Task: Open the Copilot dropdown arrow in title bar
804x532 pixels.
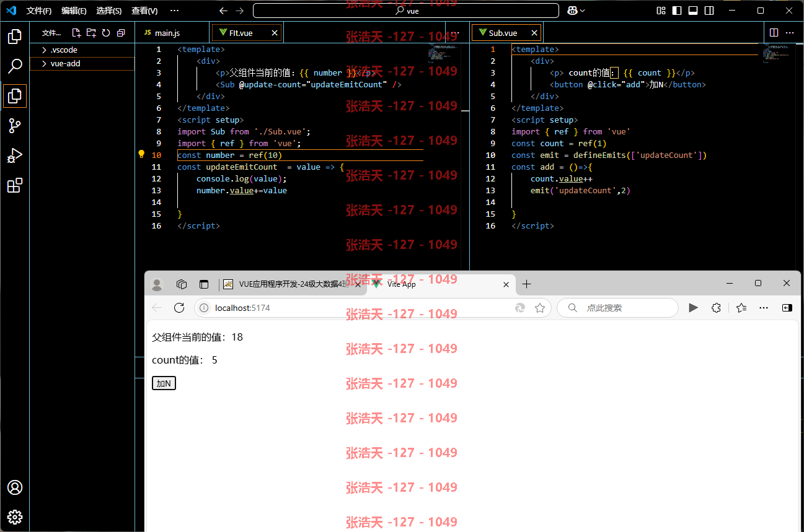Action: tap(582, 11)
